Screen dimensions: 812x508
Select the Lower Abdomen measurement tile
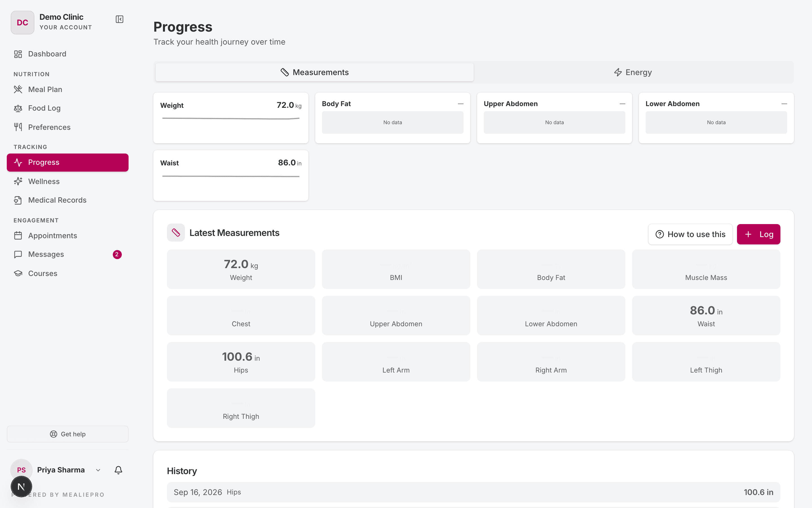click(551, 316)
